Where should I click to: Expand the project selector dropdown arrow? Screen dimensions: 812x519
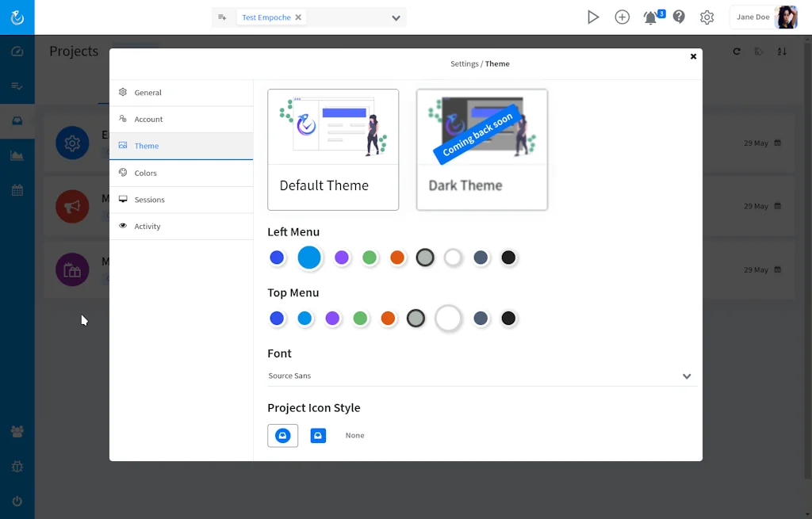[x=396, y=18]
